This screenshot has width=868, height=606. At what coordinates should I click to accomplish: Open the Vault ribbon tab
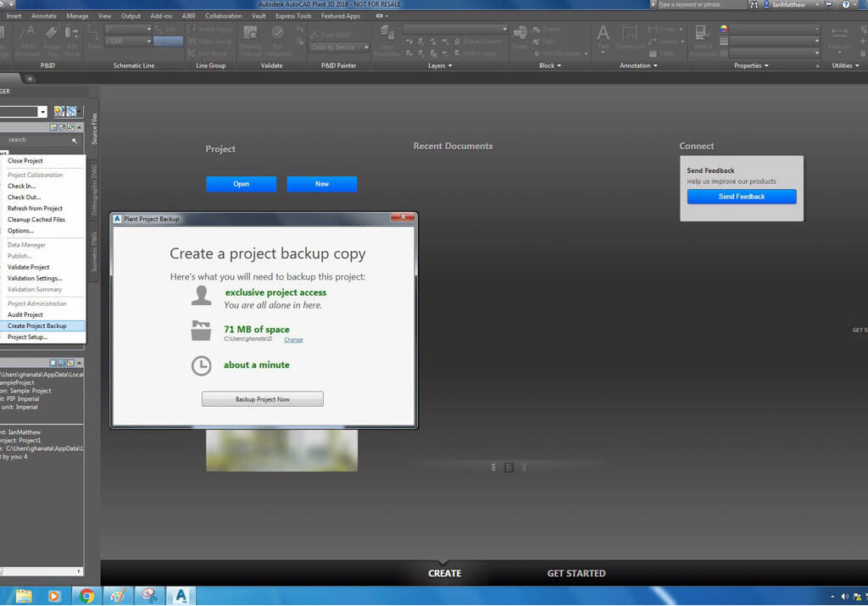point(259,16)
